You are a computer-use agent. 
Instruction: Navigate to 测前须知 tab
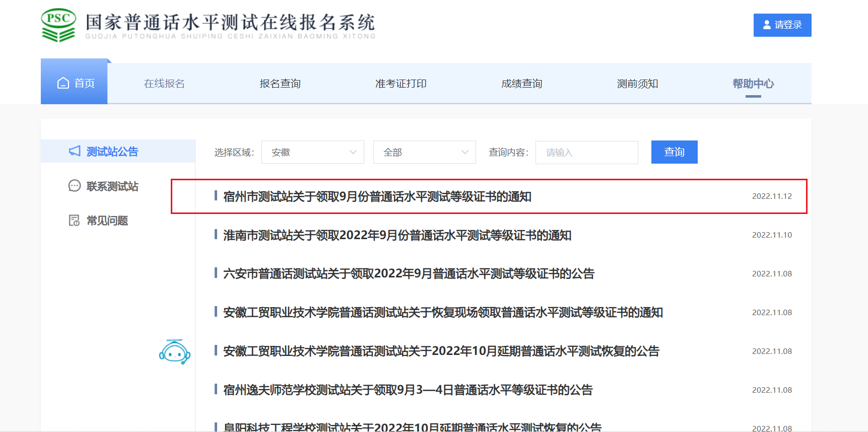pos(638,84)
